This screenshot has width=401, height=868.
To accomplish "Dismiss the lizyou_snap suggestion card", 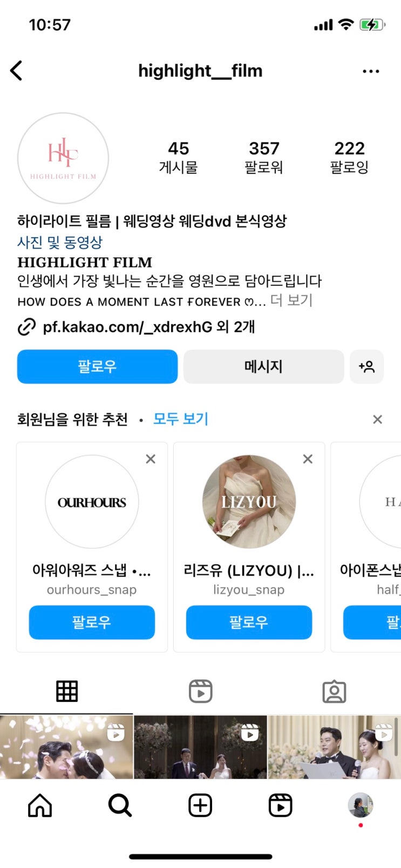I will pyautogui.click(x=308, y=459).
